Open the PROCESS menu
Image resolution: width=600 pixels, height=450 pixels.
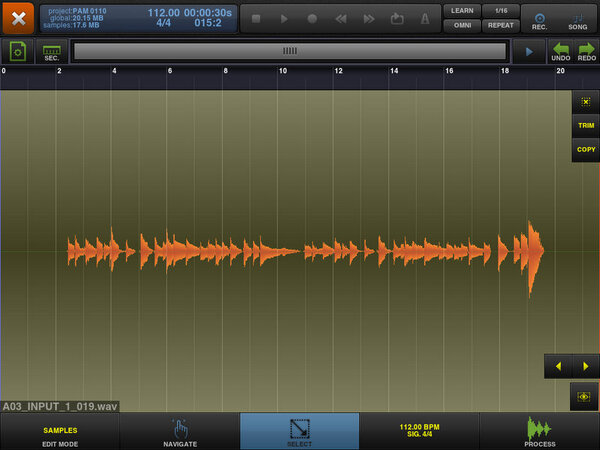pos(539,431)
